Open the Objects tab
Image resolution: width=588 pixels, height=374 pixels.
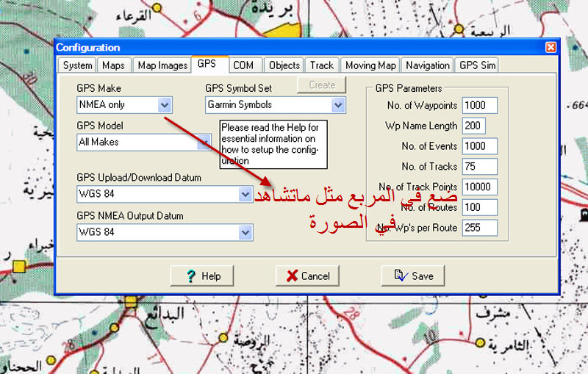click(284, 65)
